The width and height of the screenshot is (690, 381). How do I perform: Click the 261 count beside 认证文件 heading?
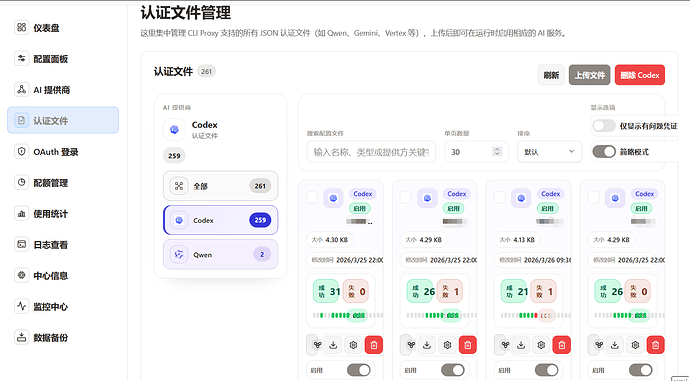click(x=206, y=71)
